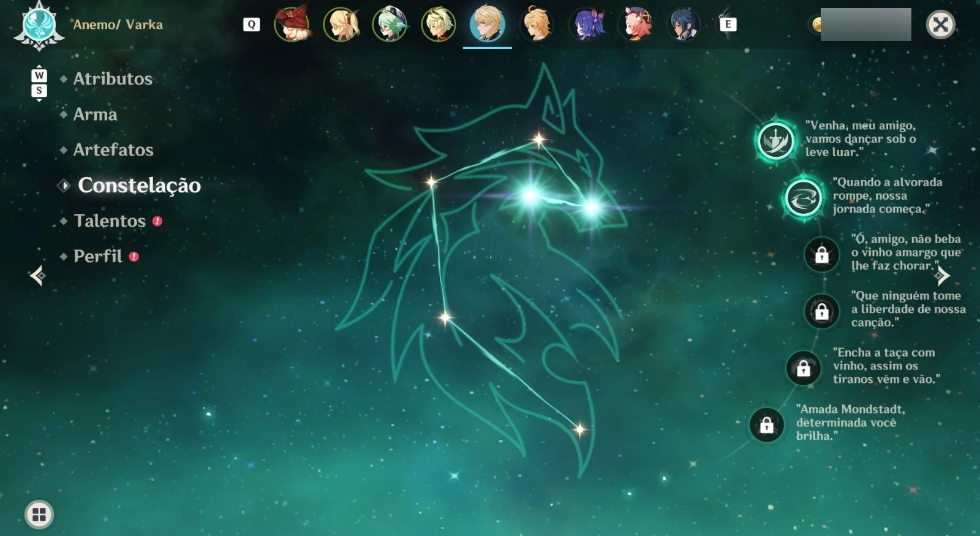
Task: Open the Talentos section
Action: click(x=110, y=221)
